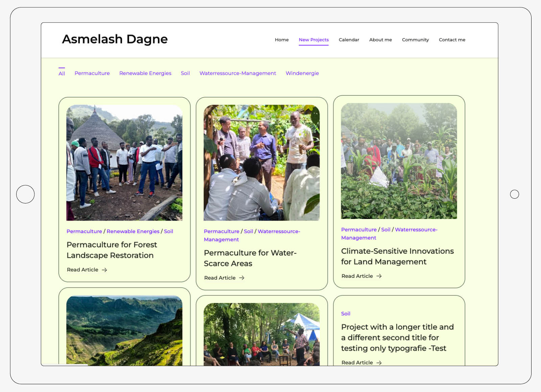Image resolution: width=541 pixels, height=392 pixels.
Task: Click Read Article under Climate-Sensitive Innovations
Action: click(357, 276)
